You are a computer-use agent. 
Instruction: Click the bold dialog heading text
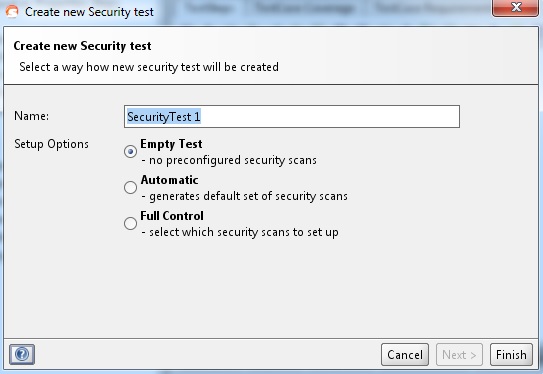(82, 46)
